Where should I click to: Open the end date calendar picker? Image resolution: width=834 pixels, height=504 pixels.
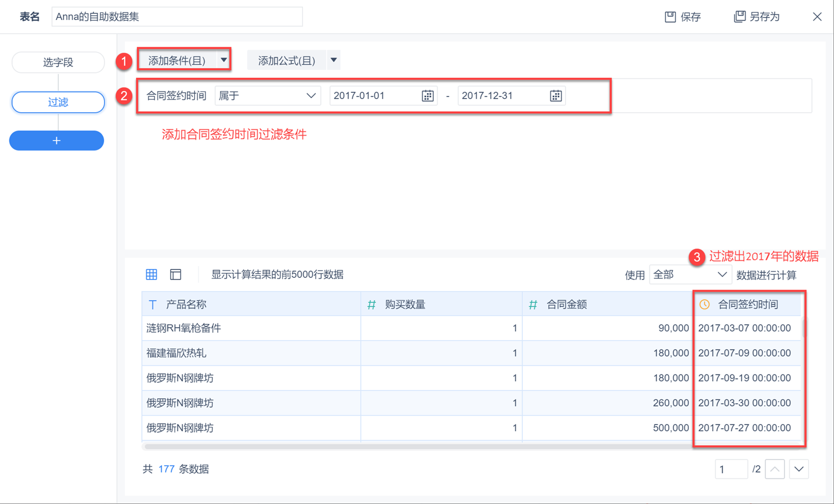[x=555, y=96]
